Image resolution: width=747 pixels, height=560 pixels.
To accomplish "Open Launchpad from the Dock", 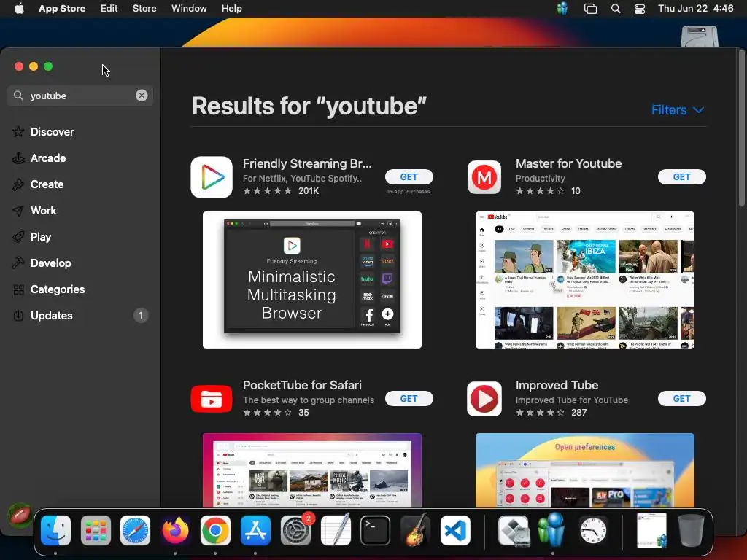I will pos(96,531).
